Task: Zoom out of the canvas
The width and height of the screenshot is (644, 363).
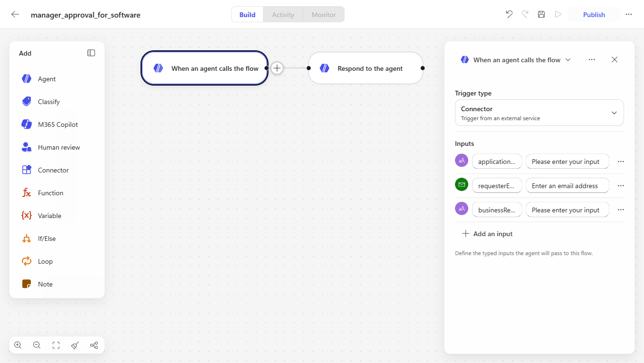Action: pyautogui.click(x=37, y=345)
